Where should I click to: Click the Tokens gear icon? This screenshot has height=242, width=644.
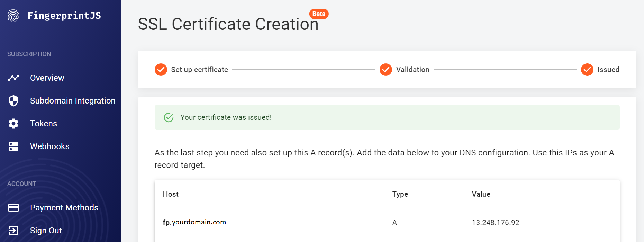[x=13, y=124]
